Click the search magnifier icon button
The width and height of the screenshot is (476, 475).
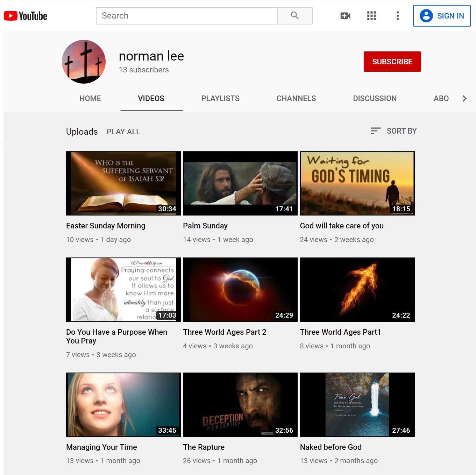[294, 16]
